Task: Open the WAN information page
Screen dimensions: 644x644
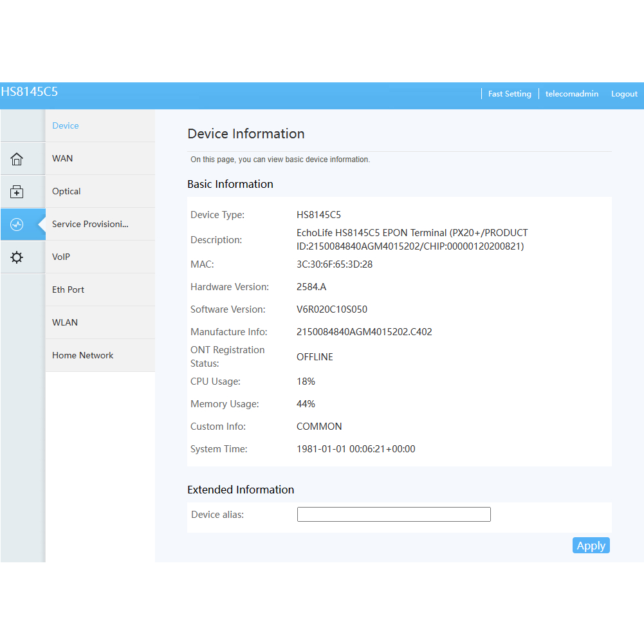Action: pyautogui.click(x=62, y=159)
